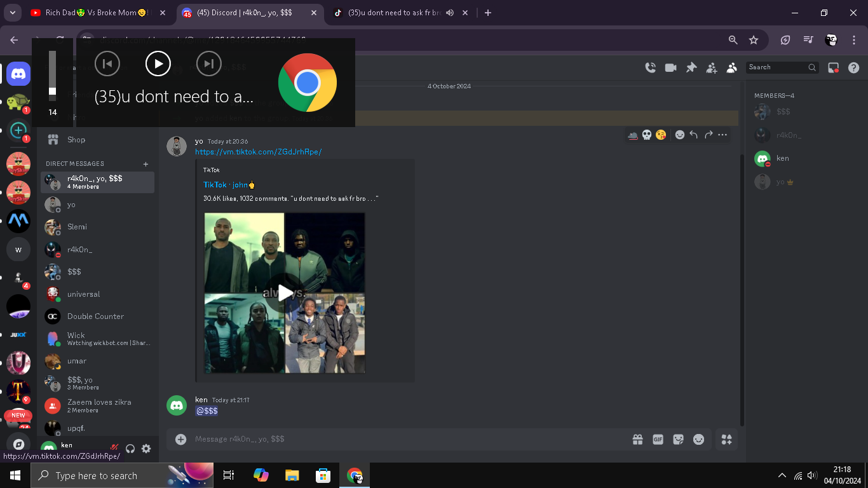Viewport: 868px width, 488px height.
Task: Toggle the member list visibility
Action: 732,67
